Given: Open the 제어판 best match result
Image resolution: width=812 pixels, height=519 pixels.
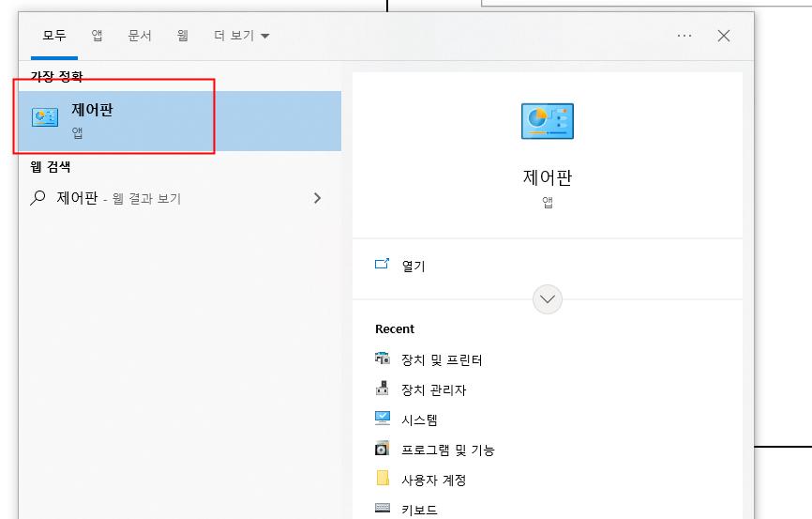Looking at the screenshot, I should pos(180,121).
